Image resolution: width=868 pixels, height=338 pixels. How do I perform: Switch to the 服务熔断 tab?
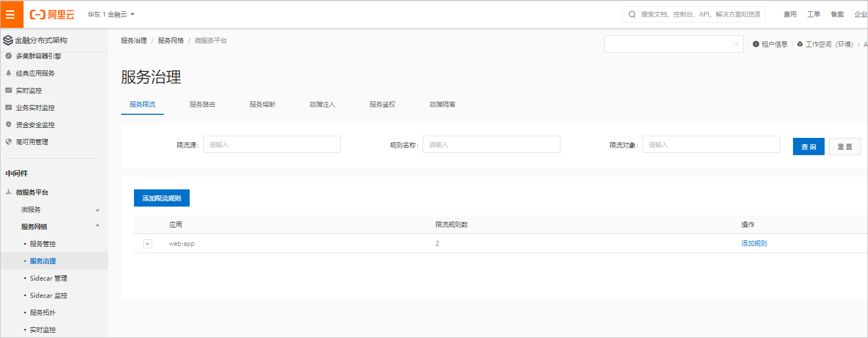click(x=263, y=105)
